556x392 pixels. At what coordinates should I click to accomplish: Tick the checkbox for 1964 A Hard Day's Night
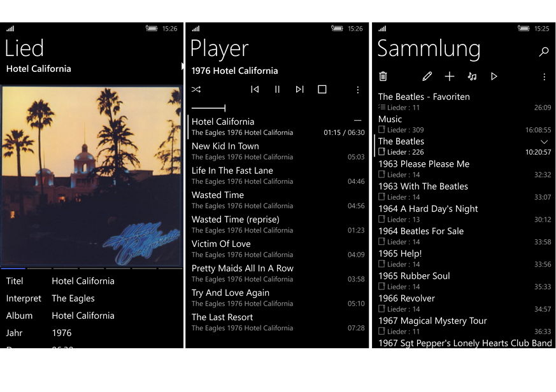tap(381, 219)
